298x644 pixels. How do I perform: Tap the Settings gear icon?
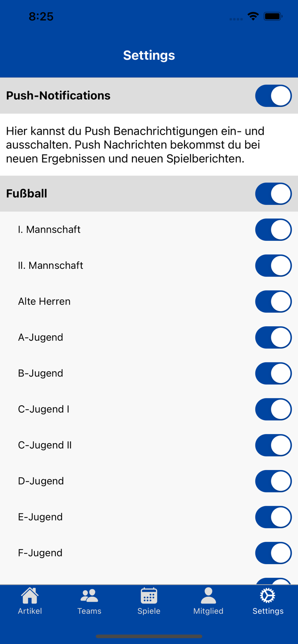click(267, 596)
